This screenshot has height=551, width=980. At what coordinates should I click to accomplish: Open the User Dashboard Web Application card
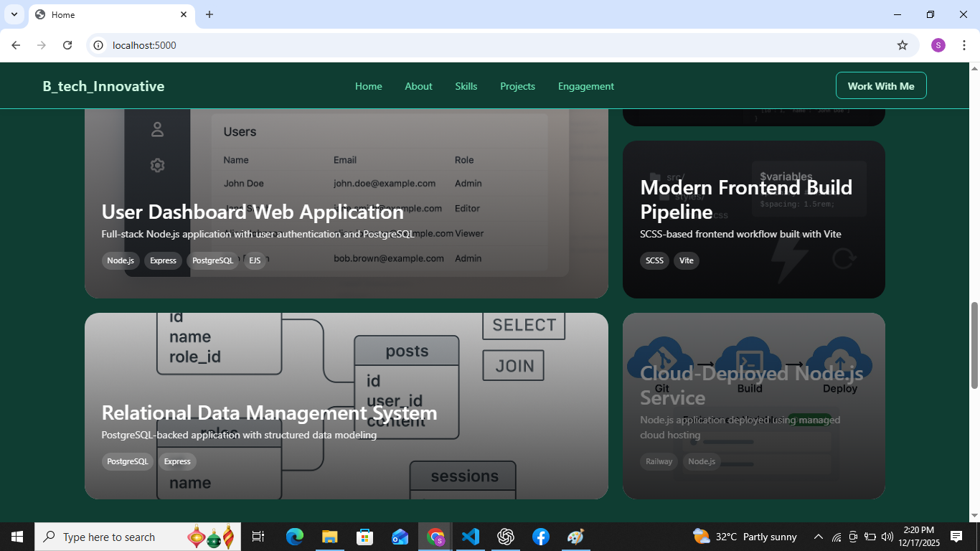pyautogui.click(x=346, y=208)
